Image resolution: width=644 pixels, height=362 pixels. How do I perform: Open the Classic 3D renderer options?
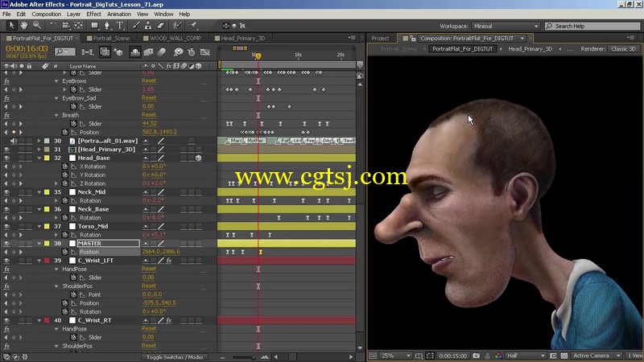pyautogui.click(x=623, y=49)
